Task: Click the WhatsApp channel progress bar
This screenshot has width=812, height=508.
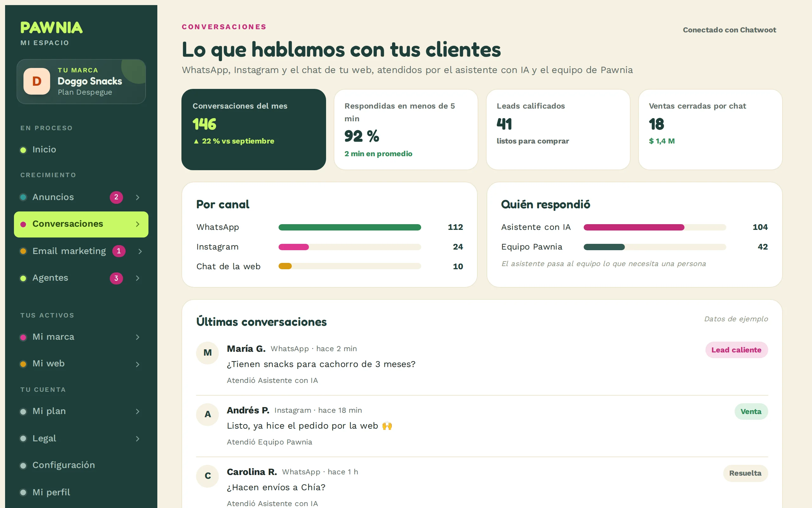Action: [350, 227]
